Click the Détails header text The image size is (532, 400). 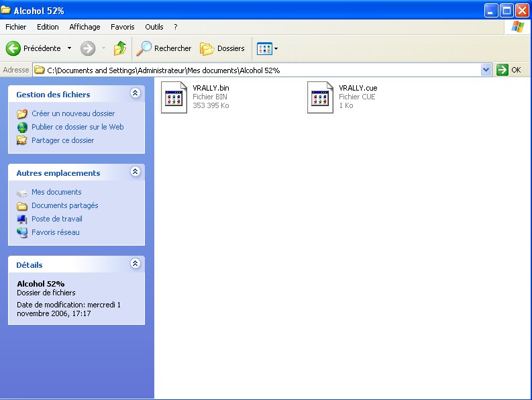point(30,265)
